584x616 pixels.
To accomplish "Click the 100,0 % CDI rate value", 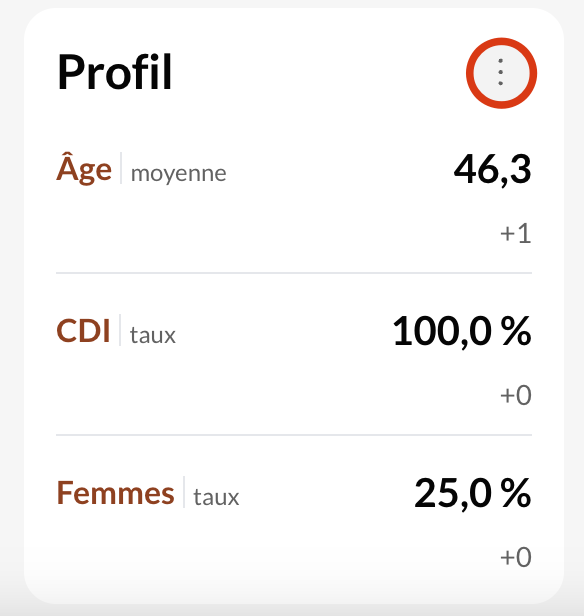I will pos(462,332).
